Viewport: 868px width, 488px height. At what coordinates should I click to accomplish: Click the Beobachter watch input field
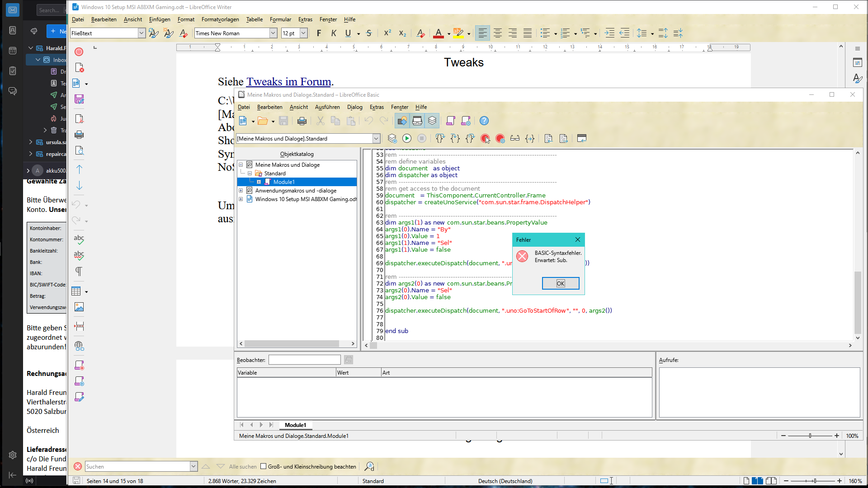(304, 360)
